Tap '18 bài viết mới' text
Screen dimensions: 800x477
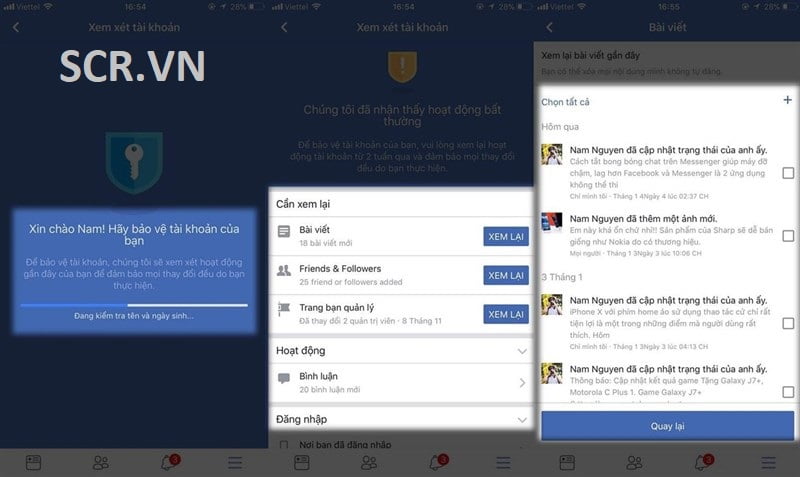pyautogui.click(x=326, y=243)
